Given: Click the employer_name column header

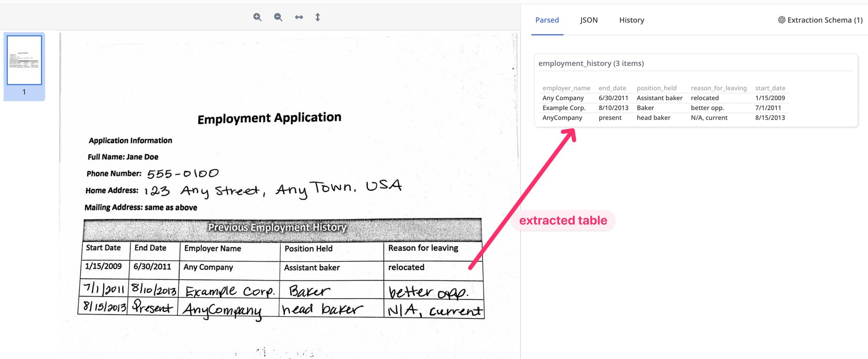Looking at the screenshot, I should tap(566, 88).
